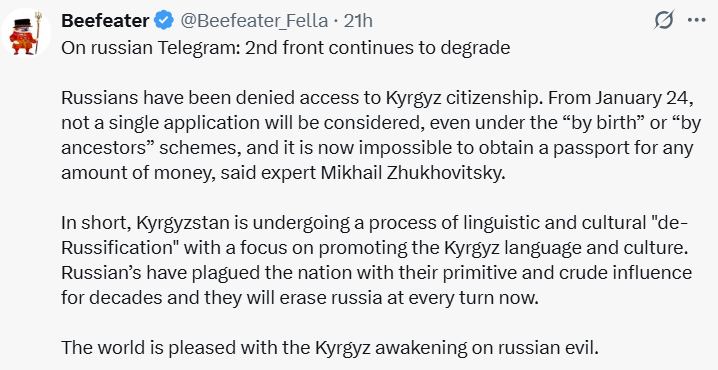Open the 21h timestamp permalink

coord(358,21)
